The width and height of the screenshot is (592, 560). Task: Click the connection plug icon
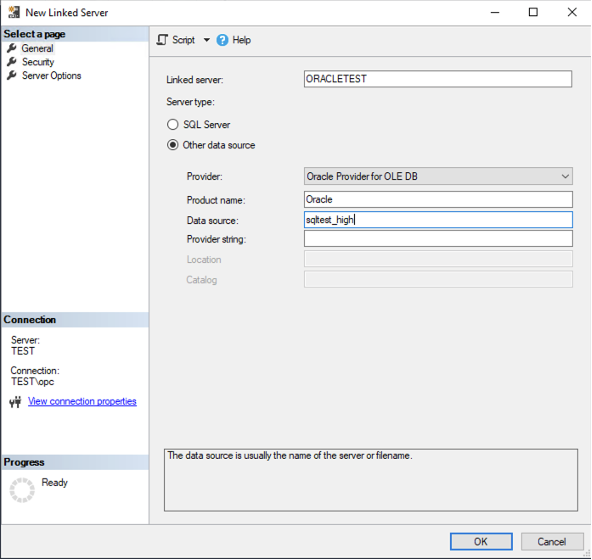point(15,402)
